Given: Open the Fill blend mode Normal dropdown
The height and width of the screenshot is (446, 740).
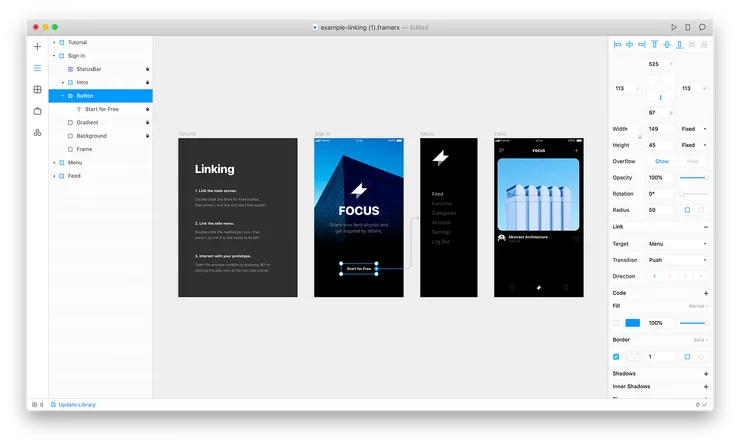Looking at the screenshot, I should [698, 306].
